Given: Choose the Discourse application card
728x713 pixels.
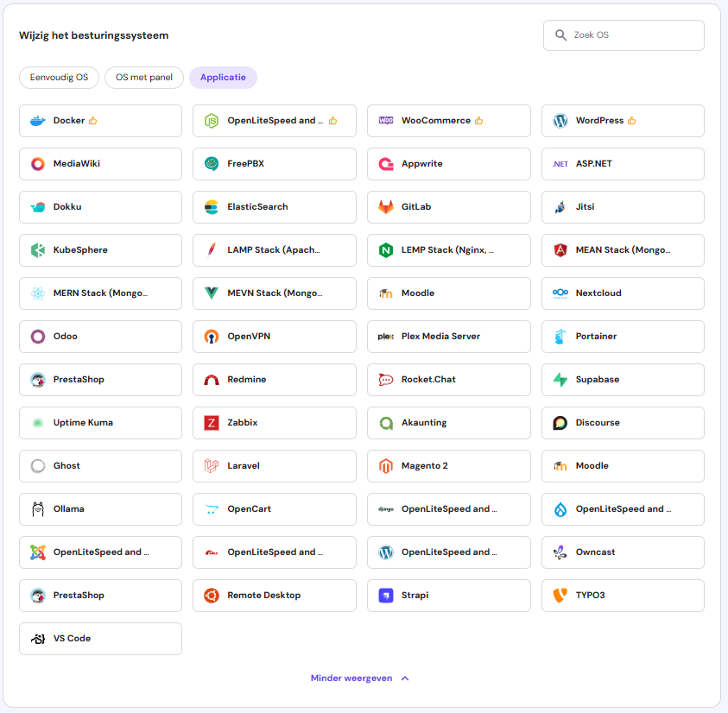Looking at the screenshot, I should pos(623,423).
